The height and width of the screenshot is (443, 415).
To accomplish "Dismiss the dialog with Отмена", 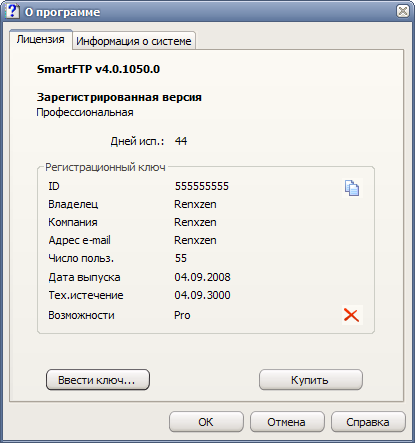I will [x=287, y=422].
